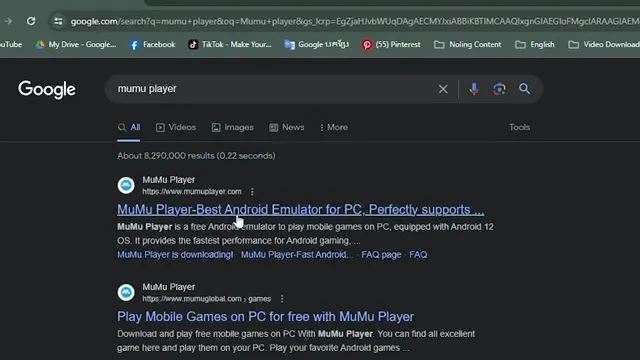Expand the Video Download bookmark folder
Image resolution: width=640 pixels, height=360 pixels.
(x=604, y=44)
